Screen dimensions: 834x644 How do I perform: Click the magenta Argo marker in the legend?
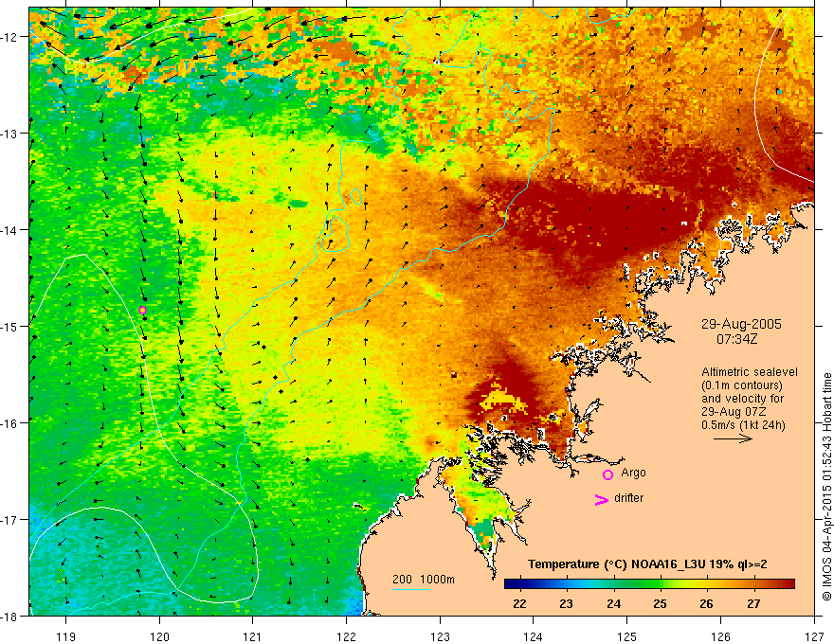click(x=607, y=474)
